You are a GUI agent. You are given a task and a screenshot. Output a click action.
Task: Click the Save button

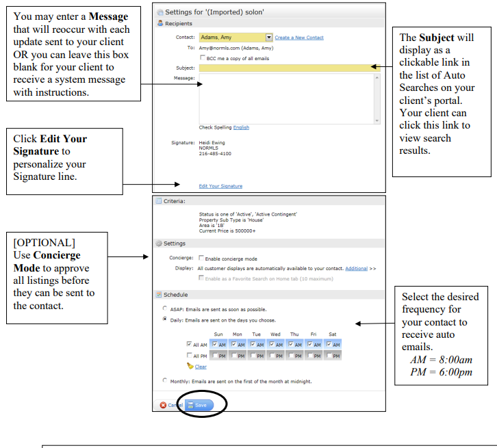pyautogui.click(x=199, y=405)
